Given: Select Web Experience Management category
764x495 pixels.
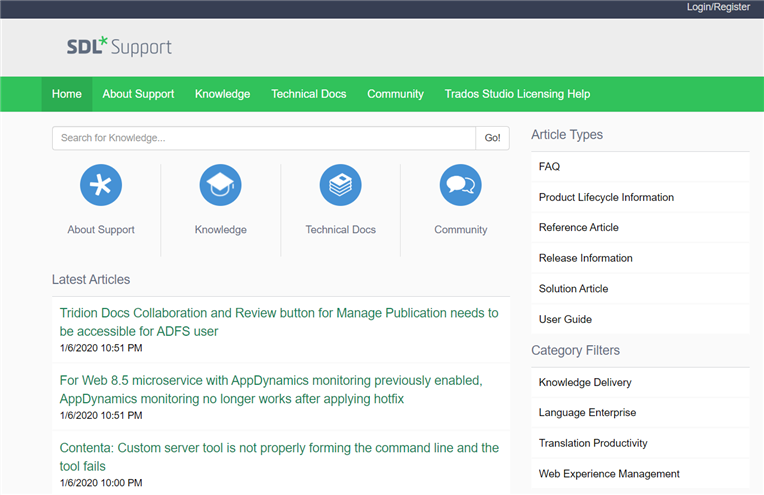Looking at the screenshot, I should (x=640, y=474).
